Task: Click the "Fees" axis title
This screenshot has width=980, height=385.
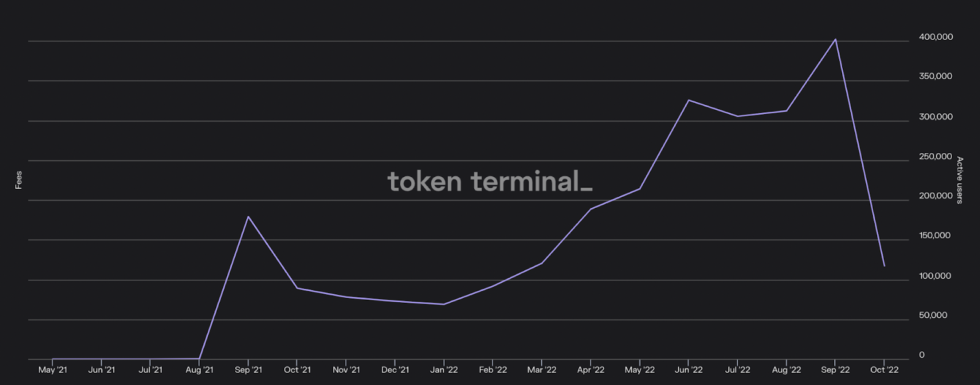Action: click(x=18, y=180)
